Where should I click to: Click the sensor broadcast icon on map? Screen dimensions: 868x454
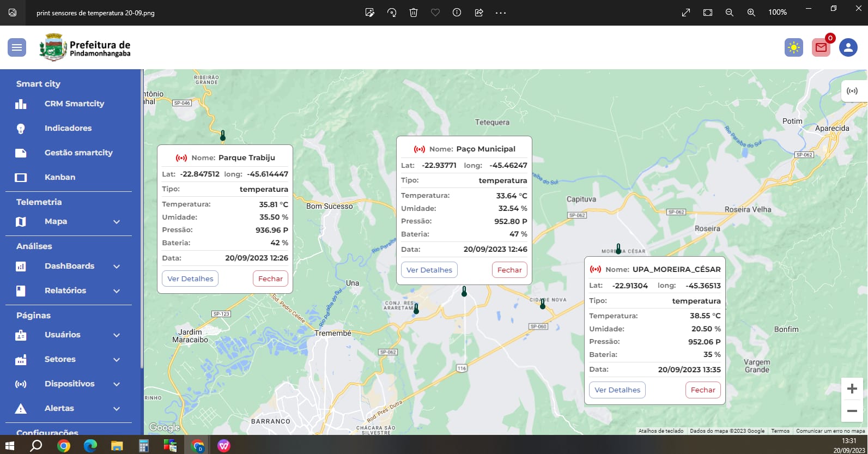pos(852,91)
